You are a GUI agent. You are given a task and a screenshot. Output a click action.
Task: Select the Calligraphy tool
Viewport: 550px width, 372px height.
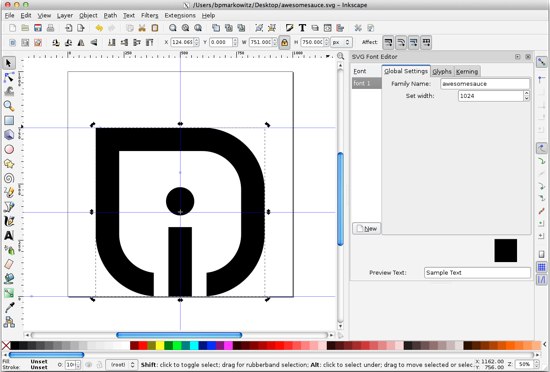[9, 221]
